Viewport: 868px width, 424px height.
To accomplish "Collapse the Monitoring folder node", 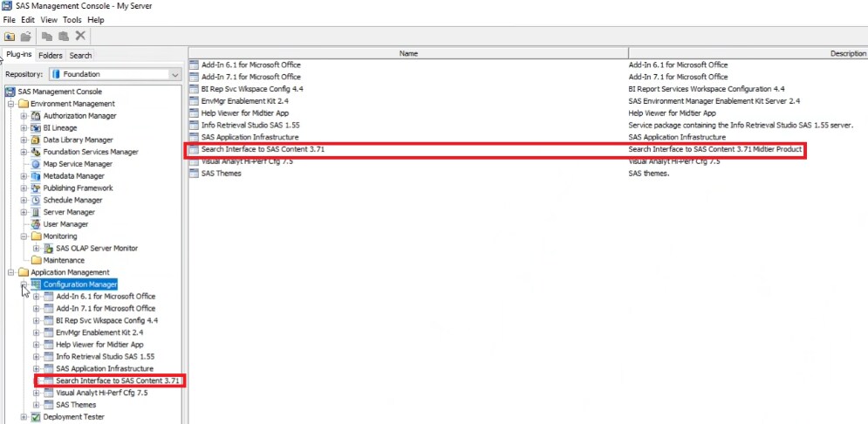I will click(24, 236).
